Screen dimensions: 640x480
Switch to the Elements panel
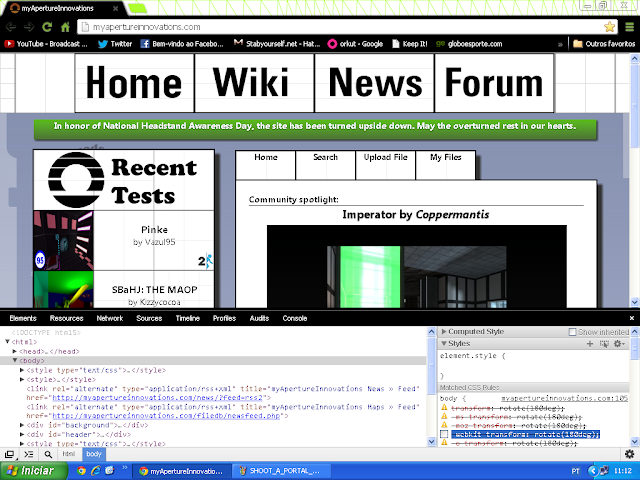pyautogui.click(x=23, y=318)
